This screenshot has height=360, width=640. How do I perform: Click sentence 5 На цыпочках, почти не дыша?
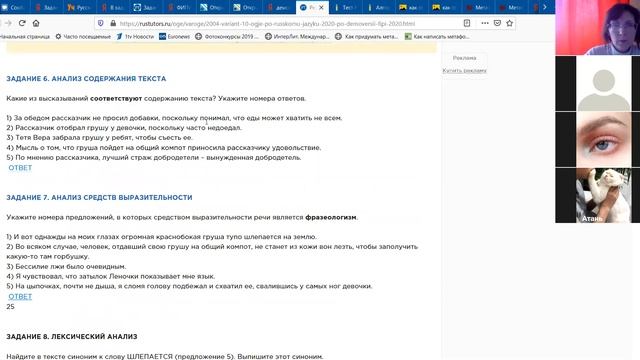189,286
